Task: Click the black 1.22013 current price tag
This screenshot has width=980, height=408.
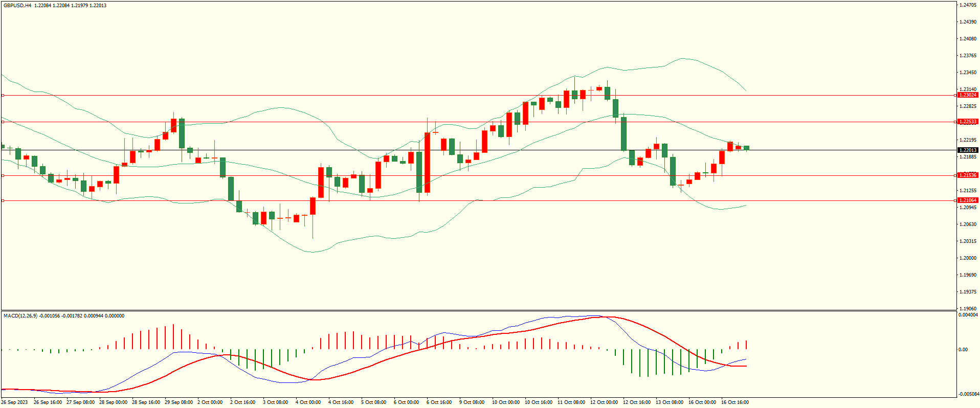Action: point(967,150)
